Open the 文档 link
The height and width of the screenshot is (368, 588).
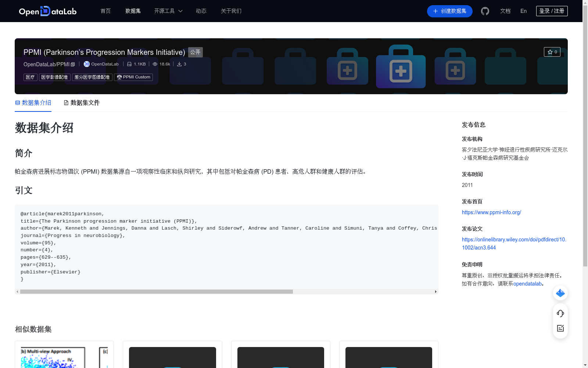coord(505,11)
